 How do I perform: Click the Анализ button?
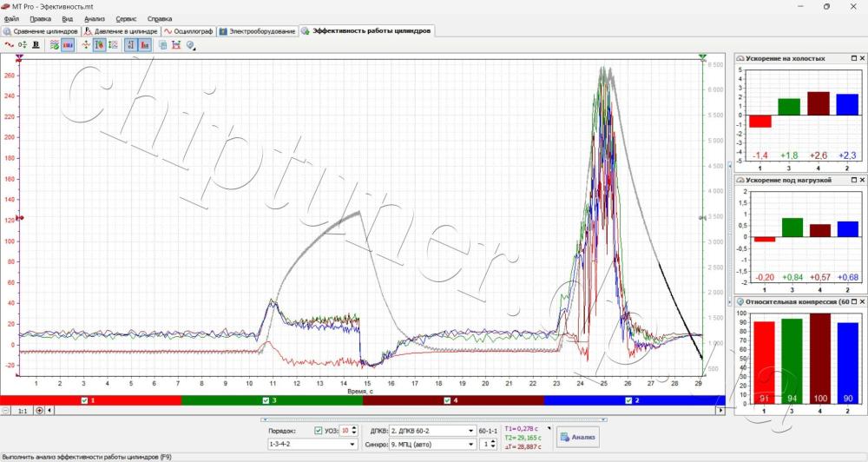[x=577, y=437]
